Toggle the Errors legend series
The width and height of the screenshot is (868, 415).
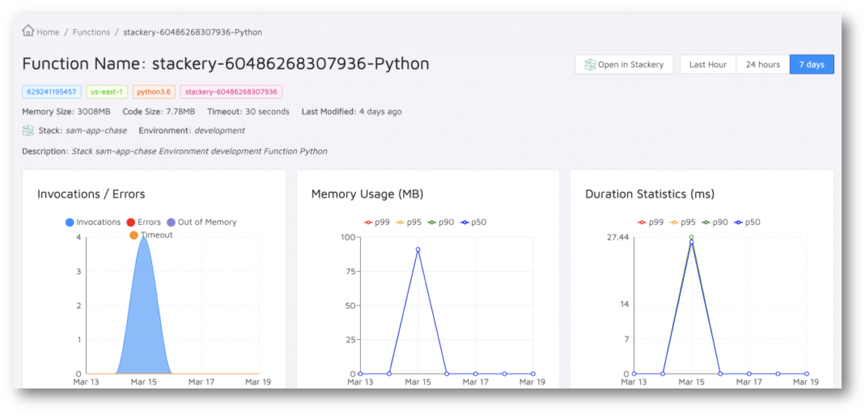click(143, 222)
